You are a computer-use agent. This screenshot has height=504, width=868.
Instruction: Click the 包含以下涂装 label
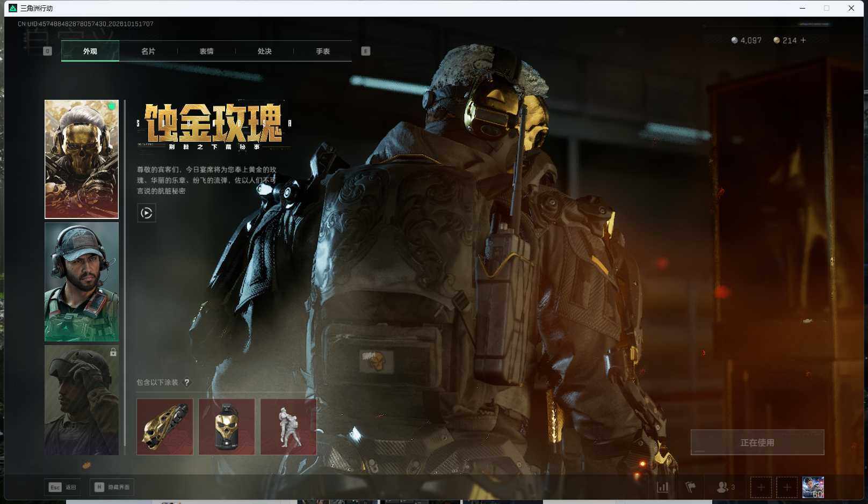tap(157, 383)
